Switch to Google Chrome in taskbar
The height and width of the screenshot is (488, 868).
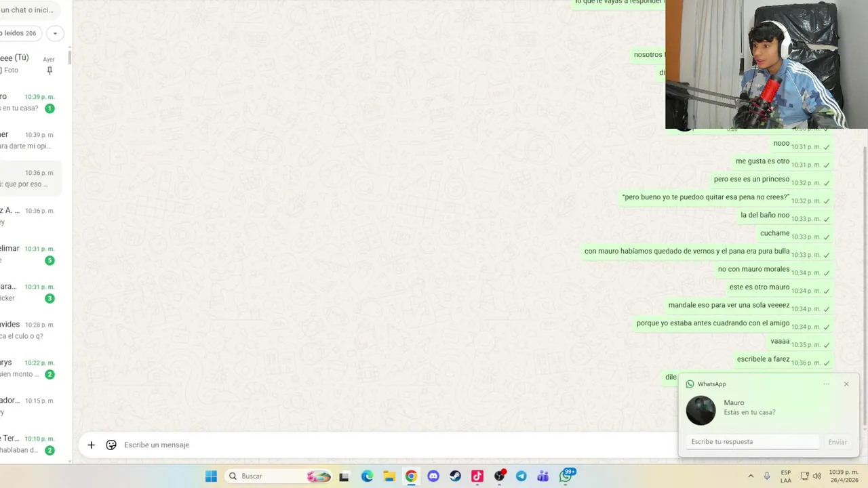[x=411, y=476]
